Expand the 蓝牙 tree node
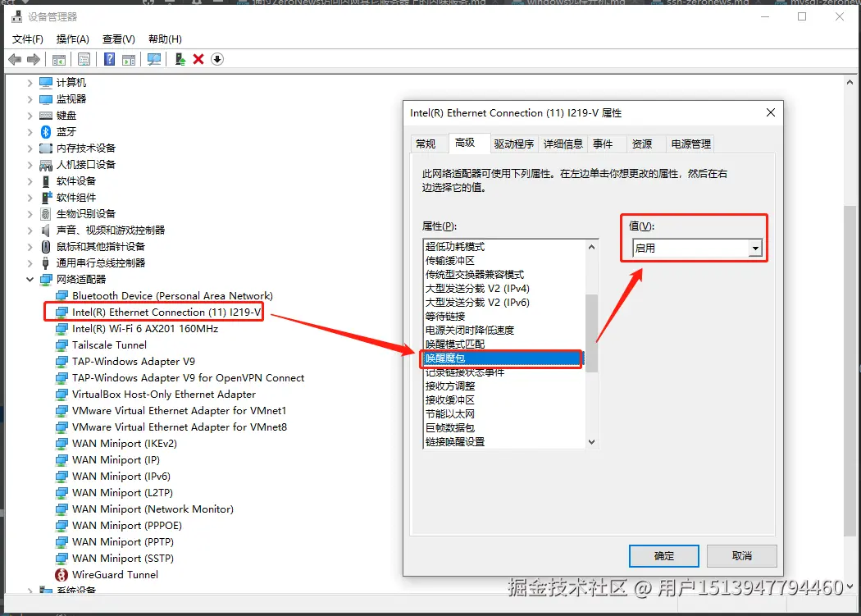This screenshot has height=616, width=861. tap(30, 132)
